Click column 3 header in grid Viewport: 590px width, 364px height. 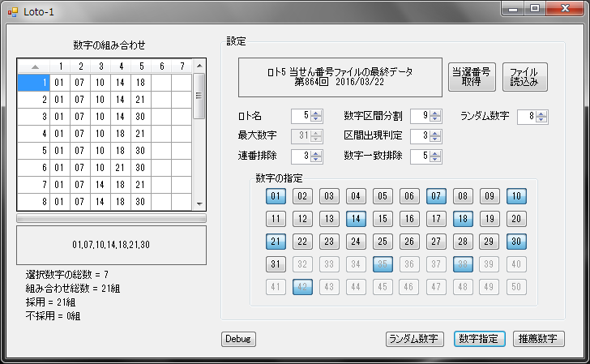click(x=100, y=66)
